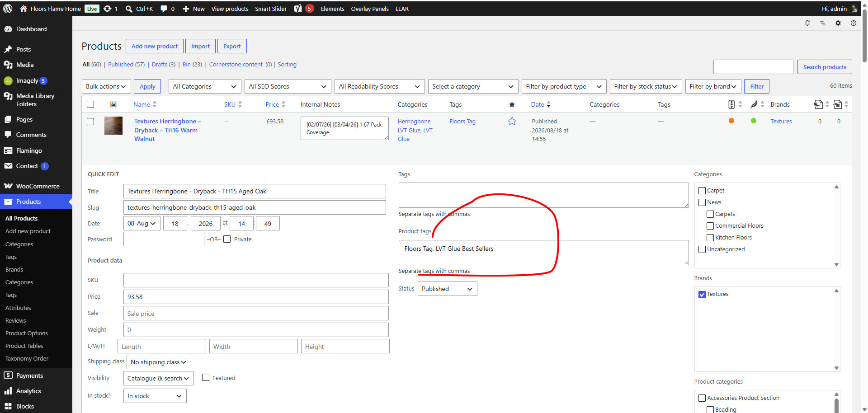Click the WooCommerce logo icon in sidebar

click(x=8, y=186)
